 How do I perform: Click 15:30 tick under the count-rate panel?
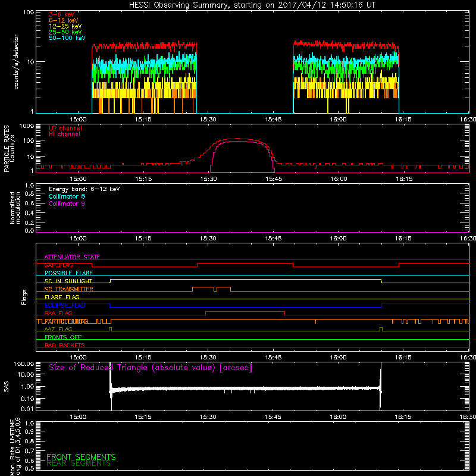[x=208, y=120]
